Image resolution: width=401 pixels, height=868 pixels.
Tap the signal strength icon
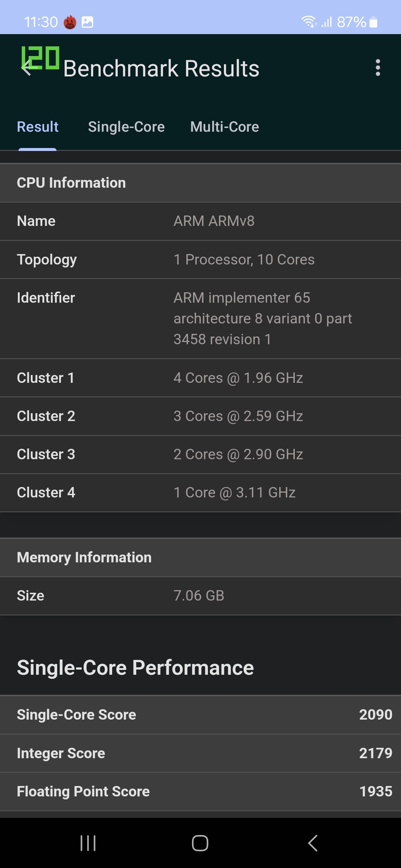327,22
